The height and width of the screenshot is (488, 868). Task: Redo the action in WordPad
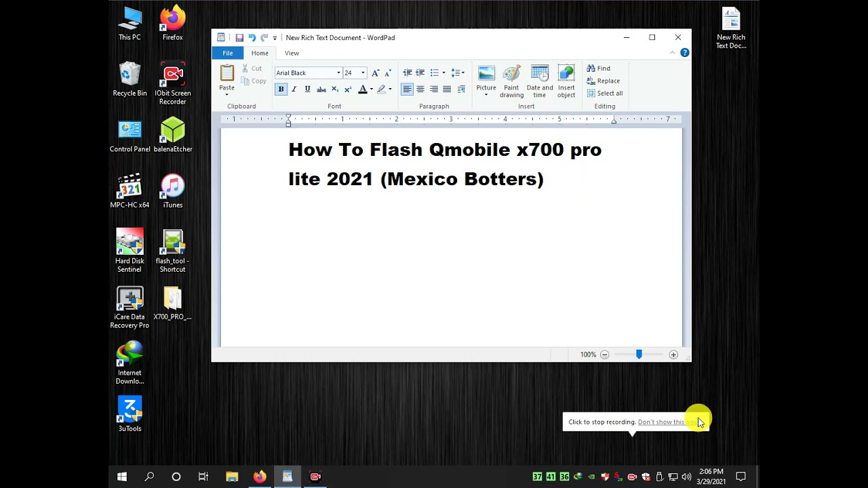tap(264, 38)
